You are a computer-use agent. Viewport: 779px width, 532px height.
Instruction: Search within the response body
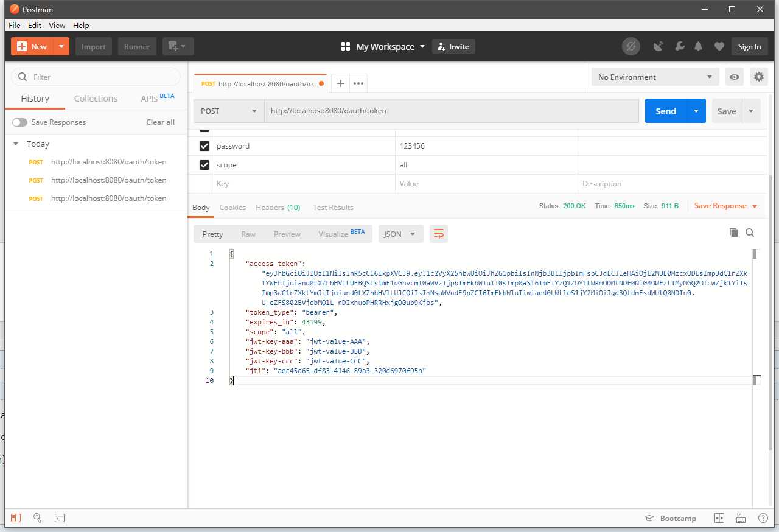click(750, 233)
